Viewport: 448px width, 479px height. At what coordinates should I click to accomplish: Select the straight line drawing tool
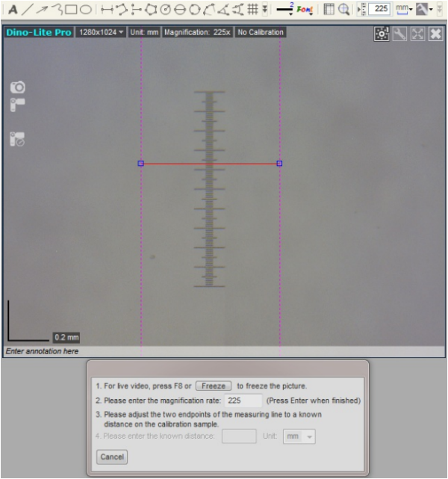tap(27, 9)
